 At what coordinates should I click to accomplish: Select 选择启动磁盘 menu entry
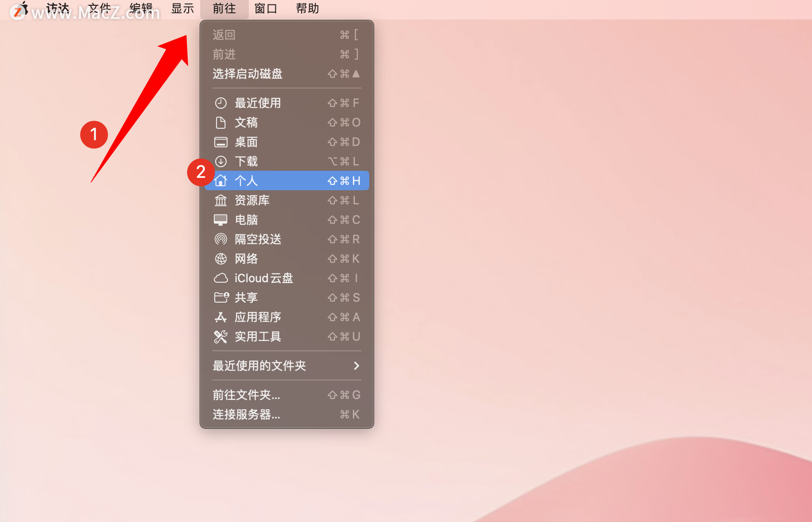[x=287, y=74]
